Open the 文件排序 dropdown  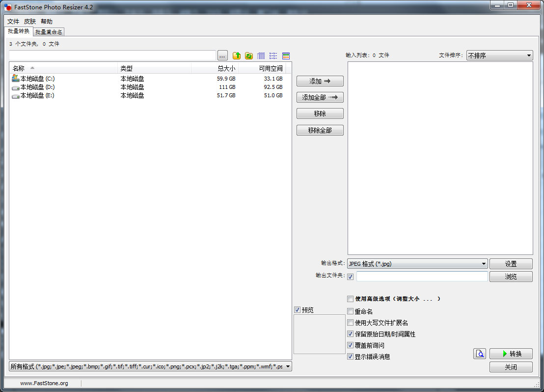click(x=499, y=56)
